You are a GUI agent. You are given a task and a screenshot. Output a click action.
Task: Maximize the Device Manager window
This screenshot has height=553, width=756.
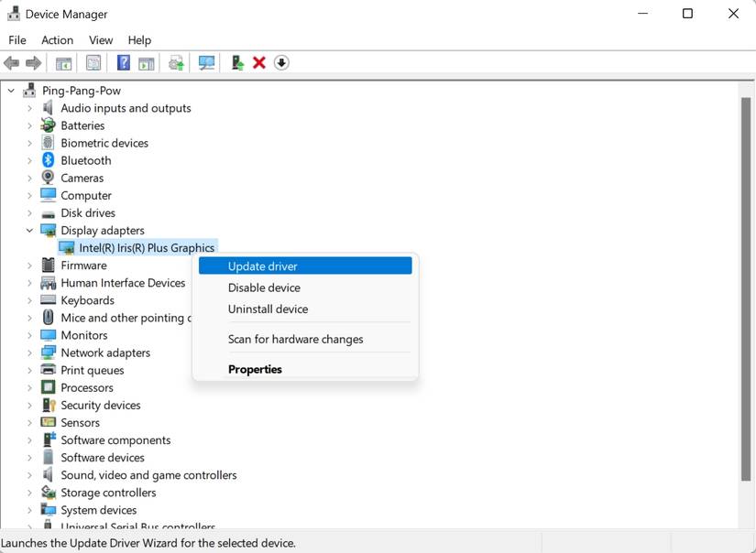coord(687,14)
